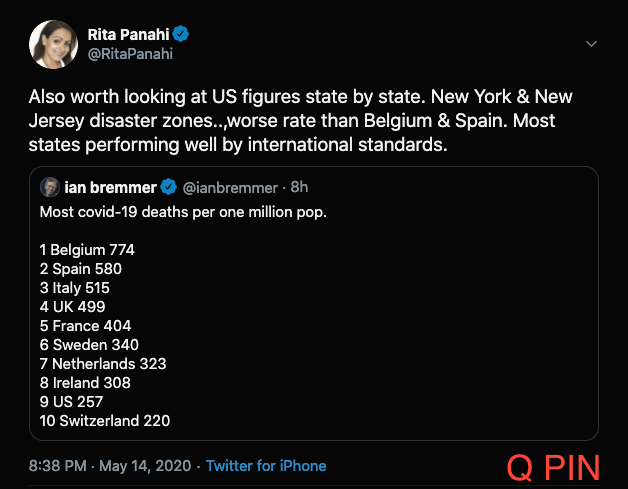
Task: Select the "5 France 404" line
Action: pyautogui.click(x=85, y=326)
